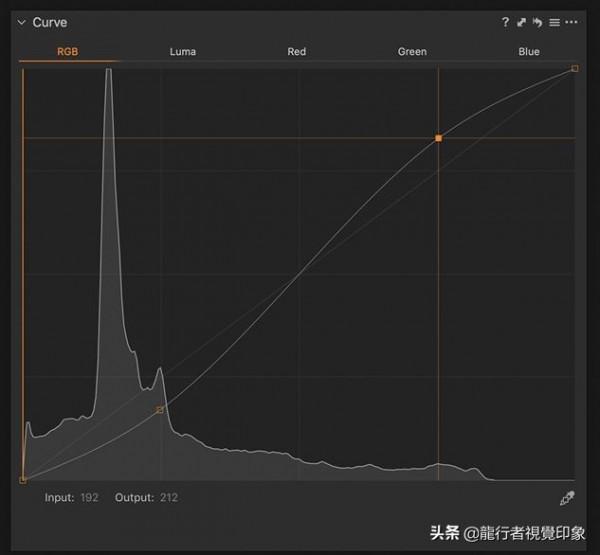
Task: Open the Curve tool help question mark
Action: [x=505, y=22]
